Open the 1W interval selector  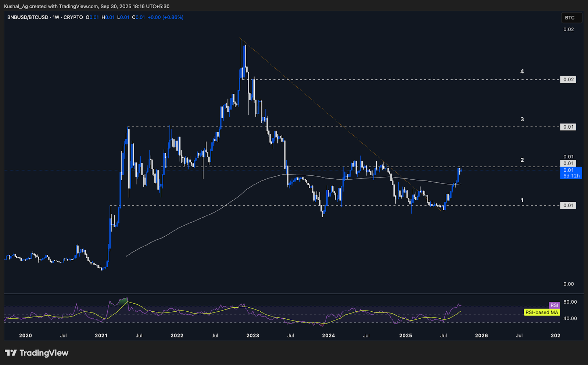coord(56,17)
